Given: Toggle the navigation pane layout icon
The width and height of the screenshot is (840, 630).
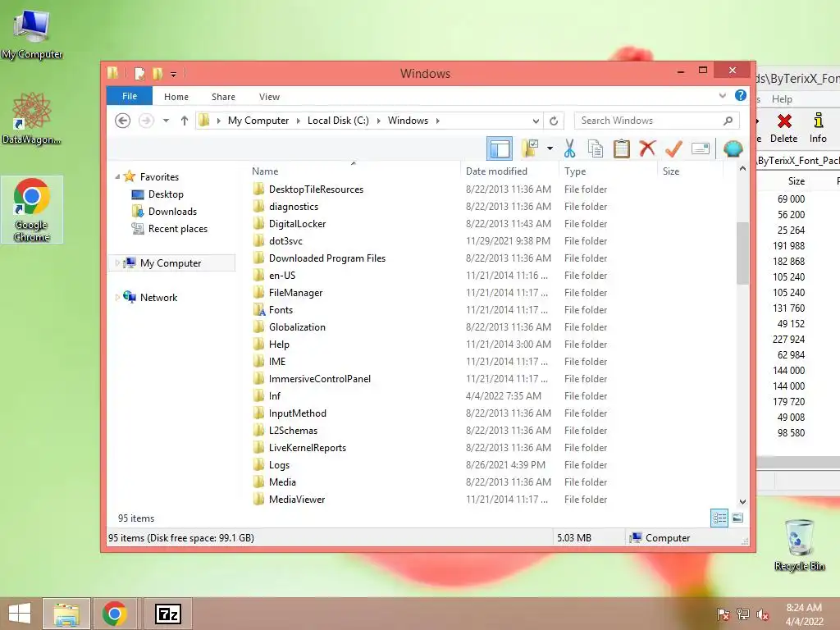Looking at the screenshot, I should coord(500,148).
